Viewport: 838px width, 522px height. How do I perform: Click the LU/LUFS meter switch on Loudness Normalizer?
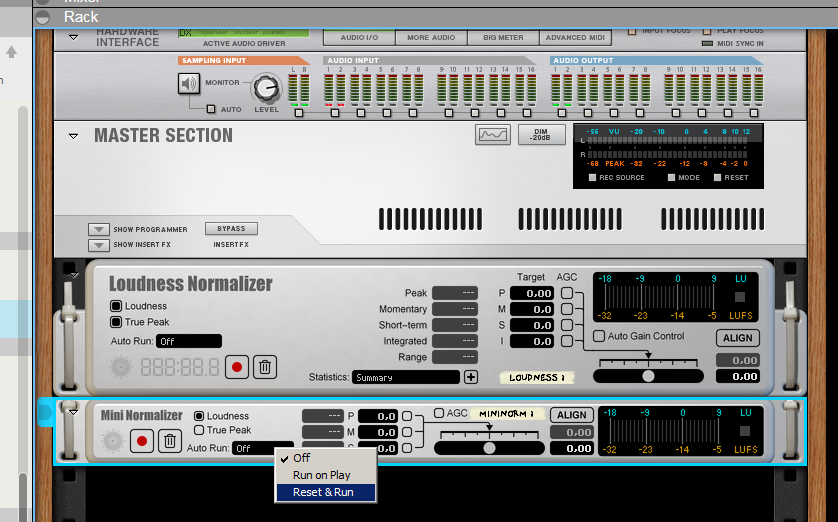(x=740, y=297)
